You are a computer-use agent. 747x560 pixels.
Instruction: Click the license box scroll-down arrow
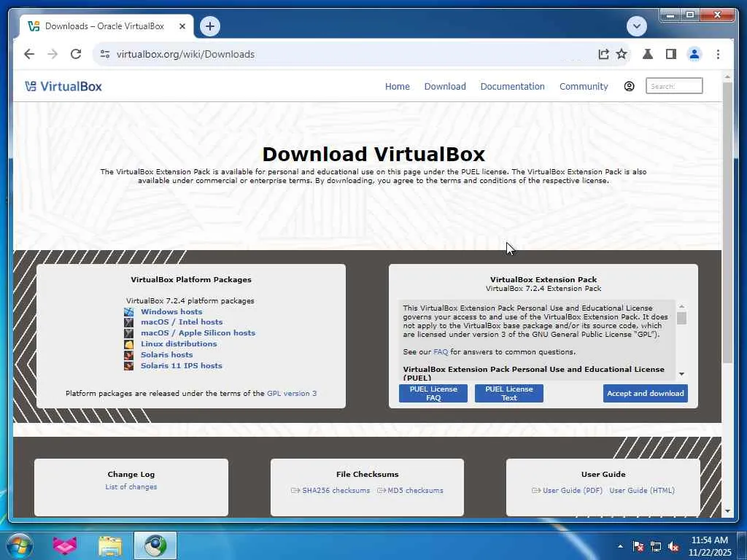682,374
